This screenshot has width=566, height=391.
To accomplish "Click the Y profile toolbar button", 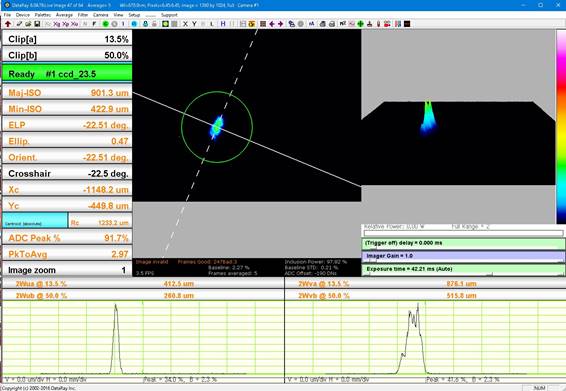I will (194, 24).
